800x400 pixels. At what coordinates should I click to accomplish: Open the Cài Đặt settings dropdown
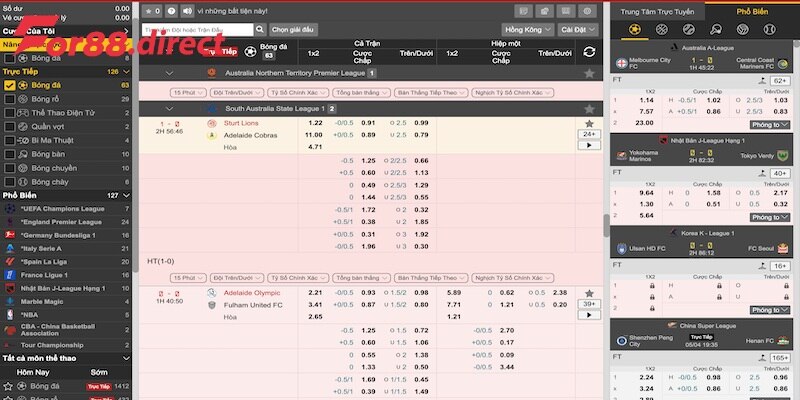[572, 30]
